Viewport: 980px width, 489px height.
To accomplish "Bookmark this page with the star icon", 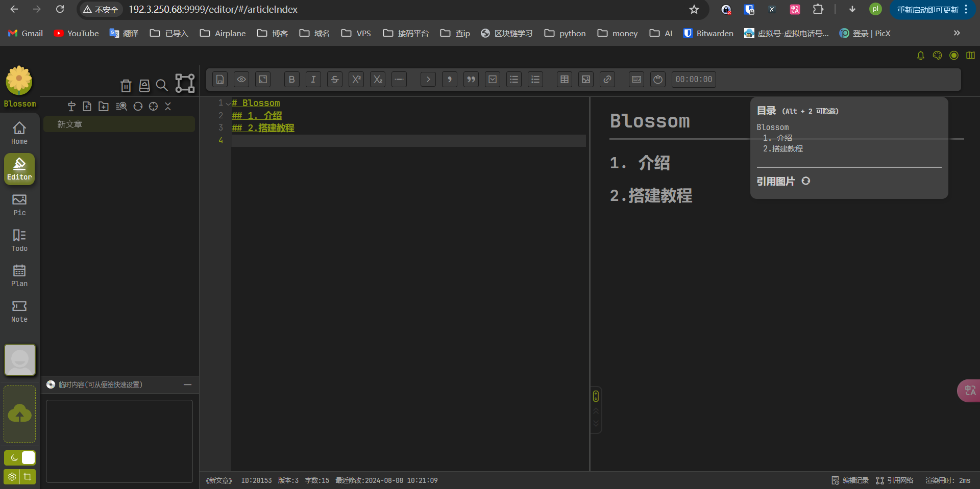I will [694, 10].
